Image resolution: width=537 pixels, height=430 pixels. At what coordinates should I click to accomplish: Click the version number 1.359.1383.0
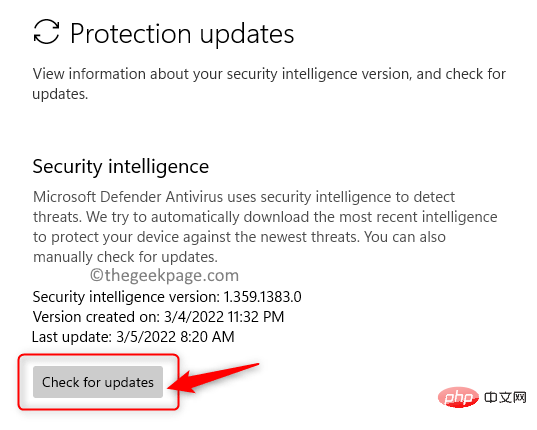pos(262,296)
